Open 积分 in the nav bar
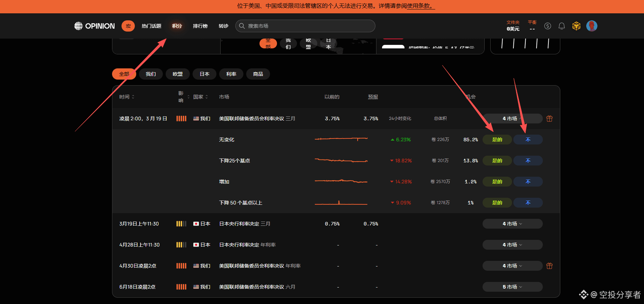The height and width of the screenshot is (304, 644). click(x=177, y=26)
